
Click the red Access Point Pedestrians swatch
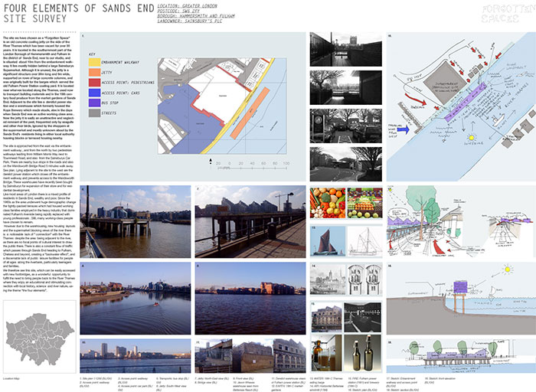click(x=95, y=83)
